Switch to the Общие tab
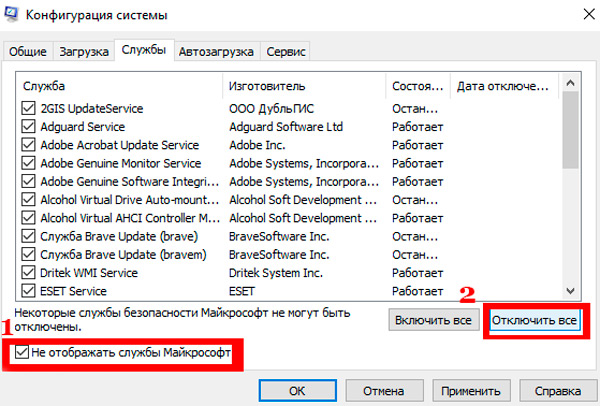Viewport: 600px width, 406px height. [26, 51]
